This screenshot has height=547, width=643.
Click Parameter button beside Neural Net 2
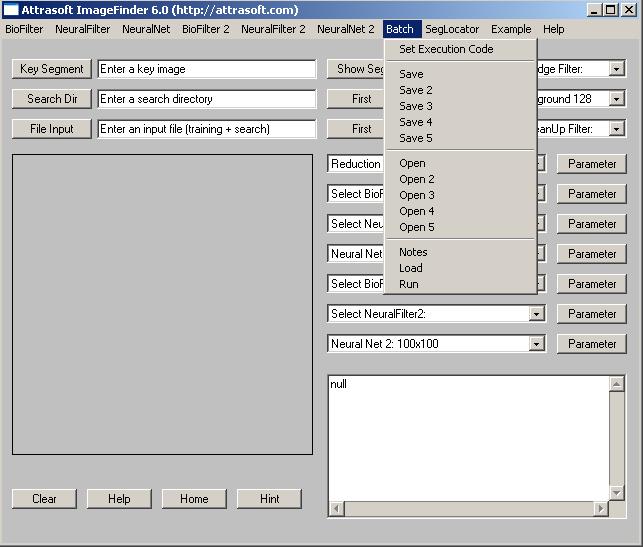click(592, 344)
